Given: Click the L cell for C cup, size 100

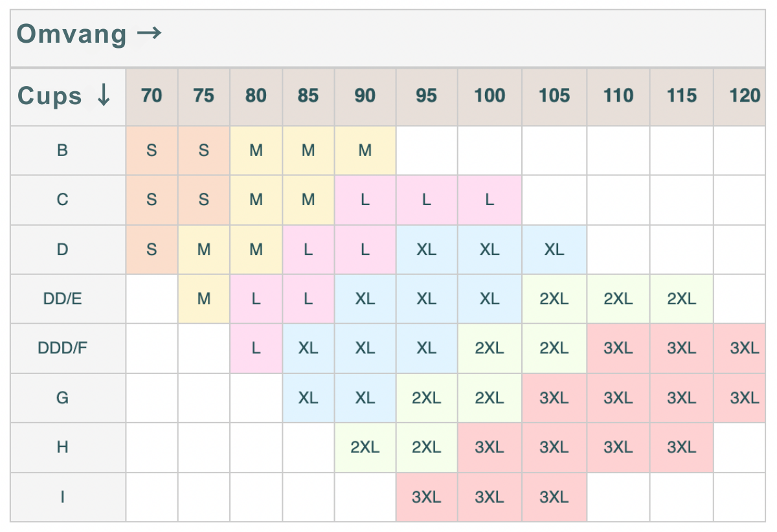Looking at the screenshot, I should 490,200.
